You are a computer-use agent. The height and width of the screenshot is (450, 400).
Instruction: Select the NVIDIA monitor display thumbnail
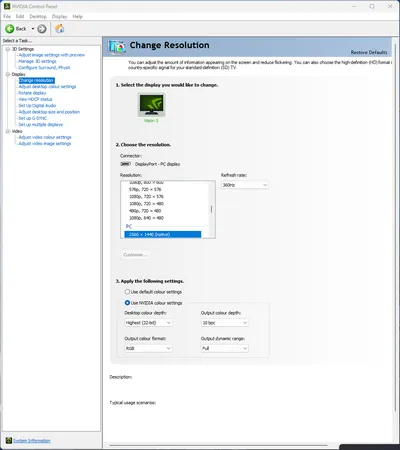pyautogui.click(x=152, y=104)
